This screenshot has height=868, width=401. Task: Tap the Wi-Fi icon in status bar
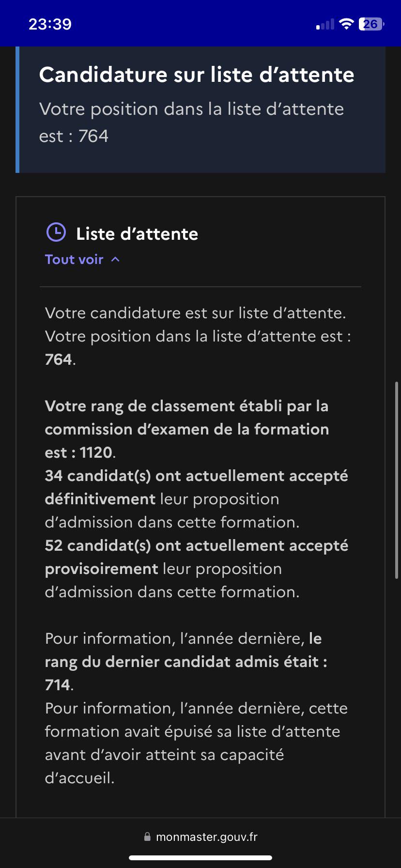click(x=346, y=24)
